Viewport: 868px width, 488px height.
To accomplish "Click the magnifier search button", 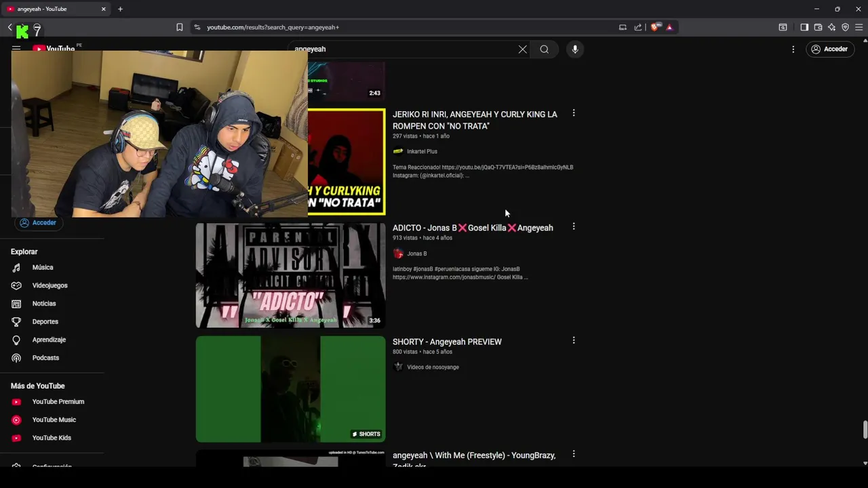I will pos(545,49).
